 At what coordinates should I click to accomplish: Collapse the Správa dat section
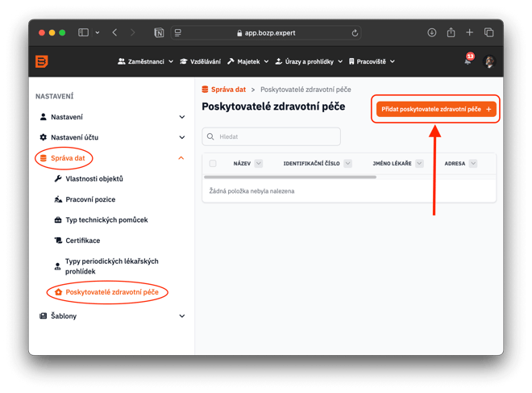pyautogui.click(x=181, y=158)
